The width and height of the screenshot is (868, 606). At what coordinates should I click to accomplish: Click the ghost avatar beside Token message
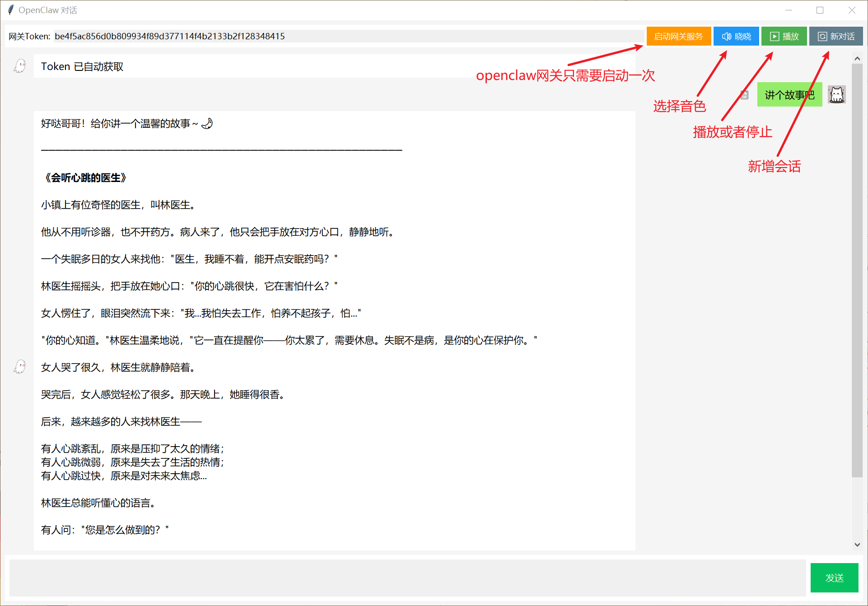pyautogui.click(x=19, y=66)
